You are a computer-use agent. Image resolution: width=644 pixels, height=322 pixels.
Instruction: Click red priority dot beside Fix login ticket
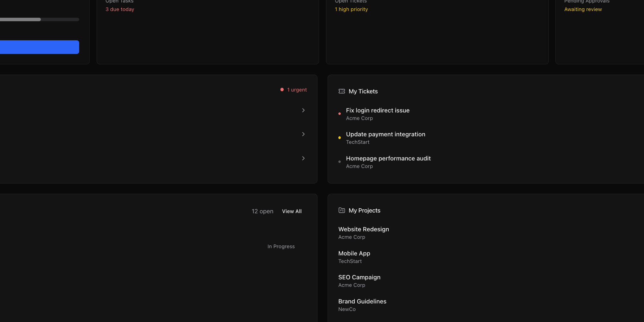339,114
